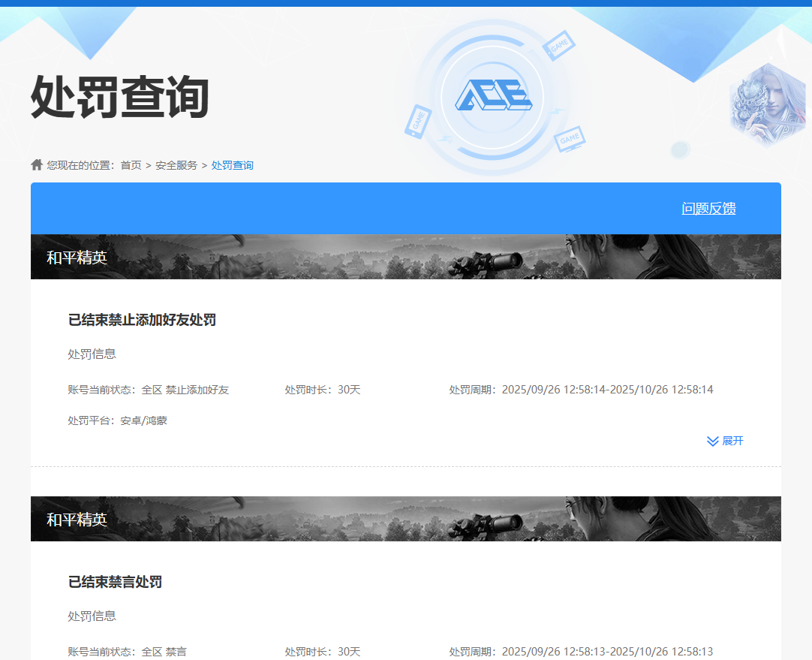Click the 已结束禁止添加好友处罚 heading
The height and width of the screenshot is (660, 812).
[x=142, y=320]
